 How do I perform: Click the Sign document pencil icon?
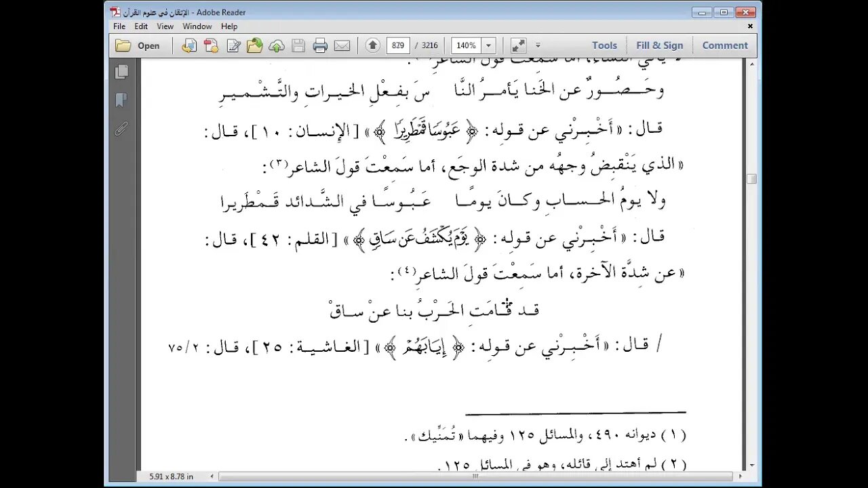pyautogui.click(x=233, y=45)
